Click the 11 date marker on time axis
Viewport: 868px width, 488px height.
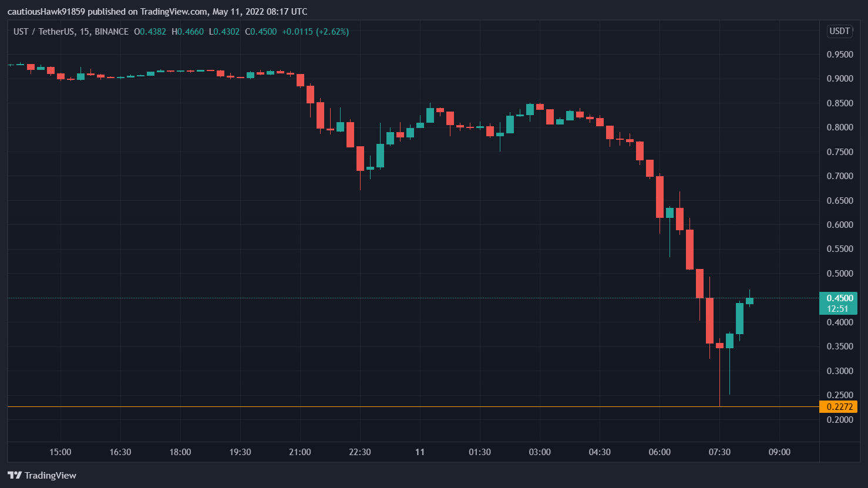click(x=420, y=452)
